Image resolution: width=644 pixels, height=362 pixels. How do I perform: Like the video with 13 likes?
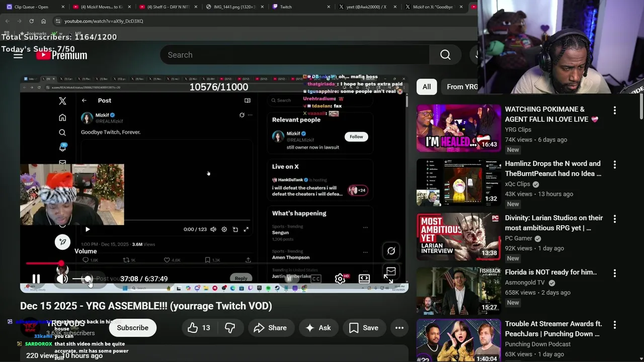[199, 328]
